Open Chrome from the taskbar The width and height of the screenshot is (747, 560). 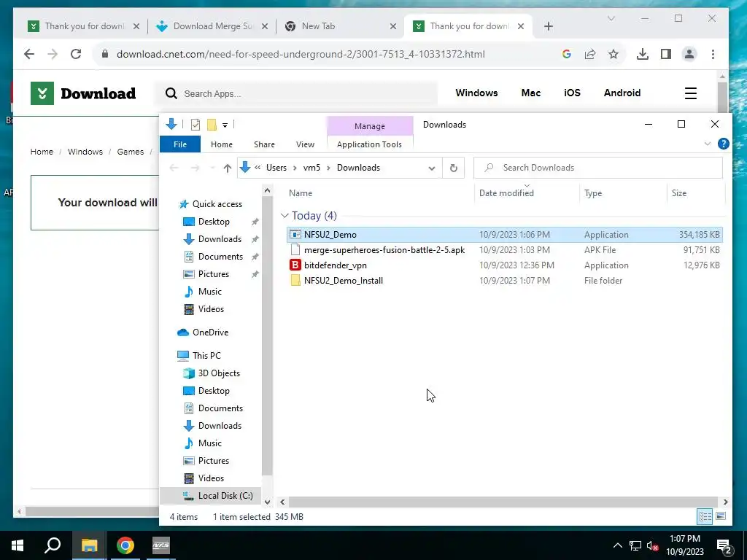125,545
